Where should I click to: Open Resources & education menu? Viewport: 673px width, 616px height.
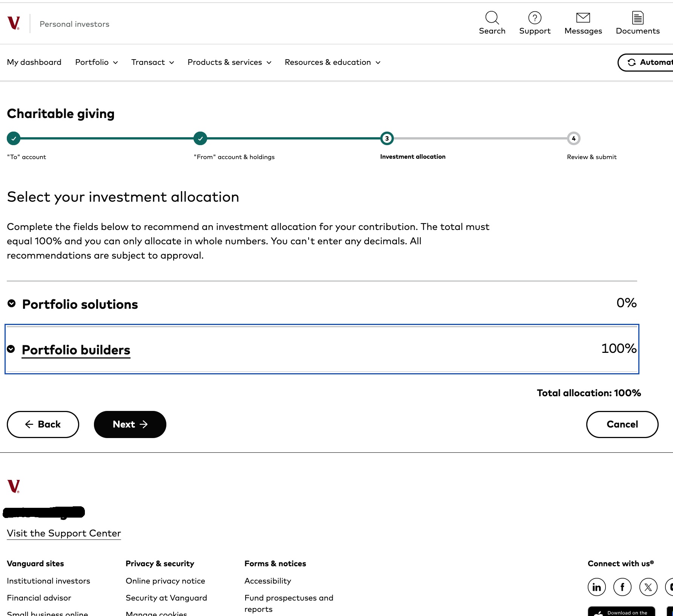click(x=332, y=62)
